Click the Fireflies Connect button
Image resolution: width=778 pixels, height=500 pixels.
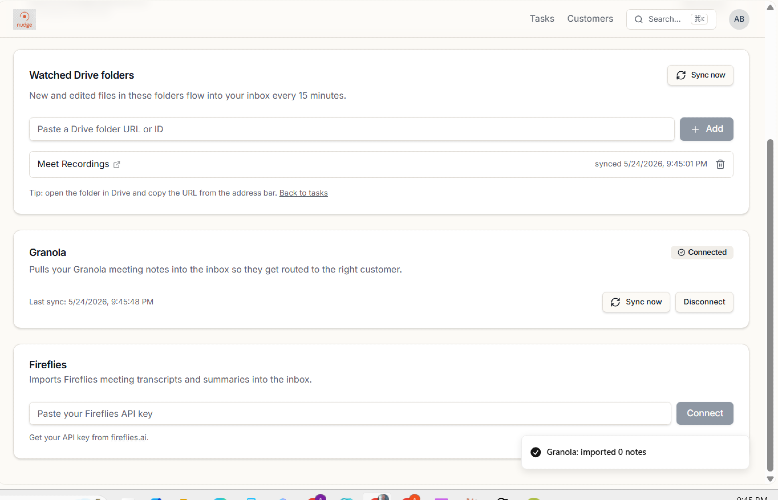click(705, 413)
